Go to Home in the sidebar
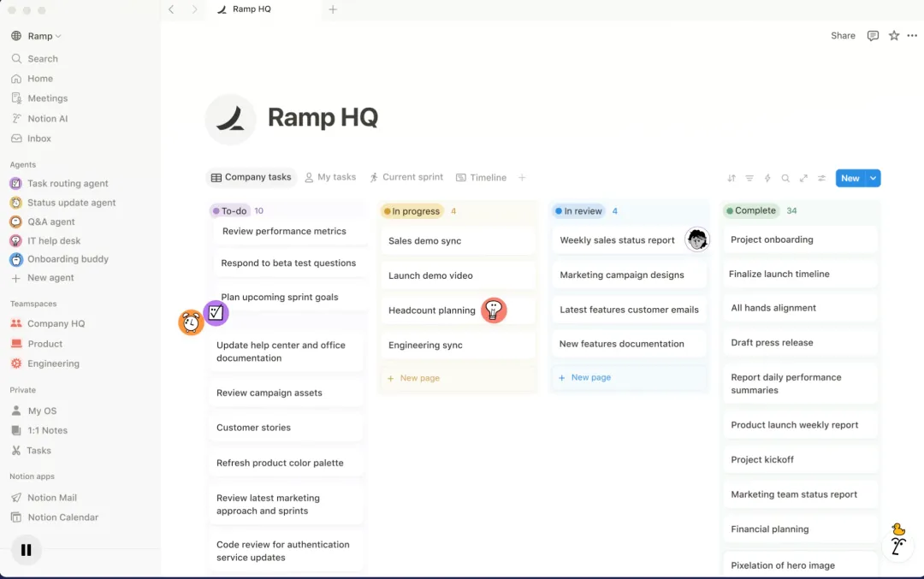Screen dimensions: 924x579 (x=33, y=79)
